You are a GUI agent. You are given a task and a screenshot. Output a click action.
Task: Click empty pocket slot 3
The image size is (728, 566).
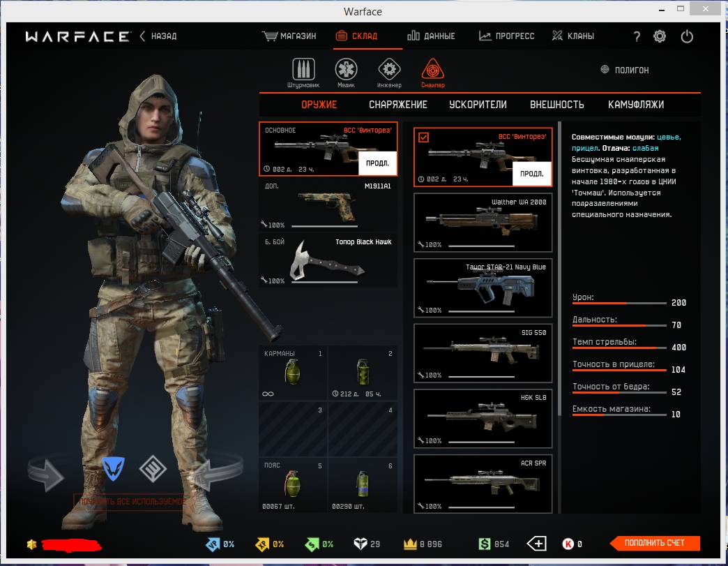tap(293, 429)
